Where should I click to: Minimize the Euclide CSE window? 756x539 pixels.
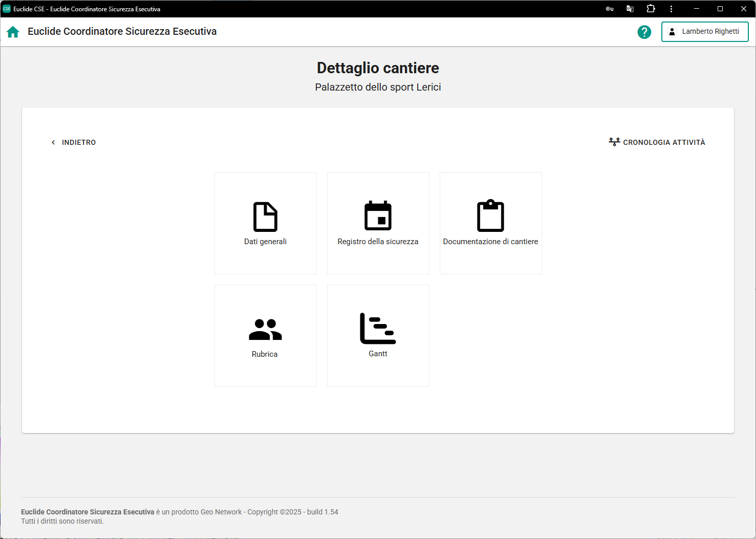coord(697,9)
